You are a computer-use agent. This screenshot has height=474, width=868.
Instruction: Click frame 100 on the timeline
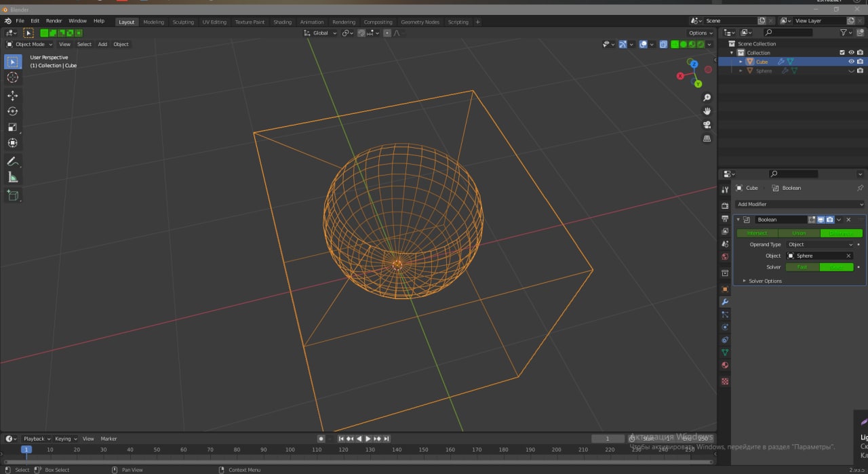pyautogui.click(x=290, y=450)
